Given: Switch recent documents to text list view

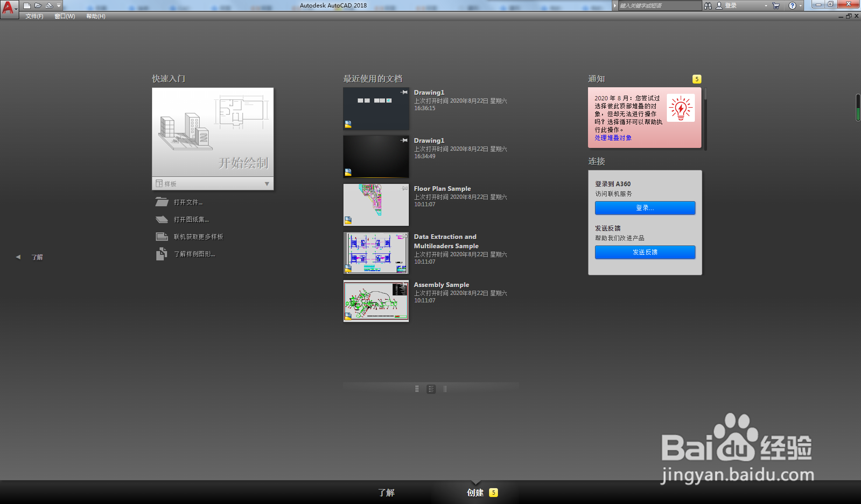Looking at the screenshot, I should (445, 389).
